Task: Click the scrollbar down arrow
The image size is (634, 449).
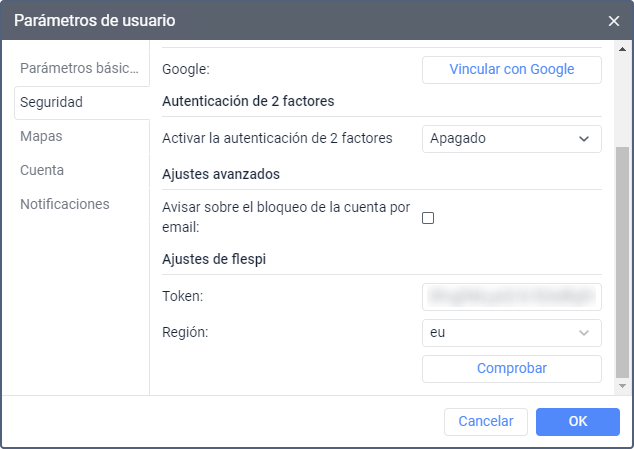Action: click(623, 385)
